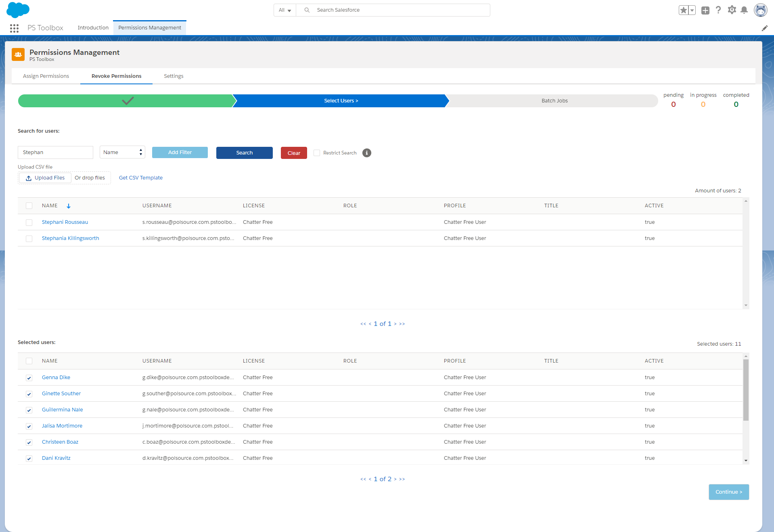Click the red Clear button
The height and width of the screenshot is (532, 774).
[x=294, y=153]
